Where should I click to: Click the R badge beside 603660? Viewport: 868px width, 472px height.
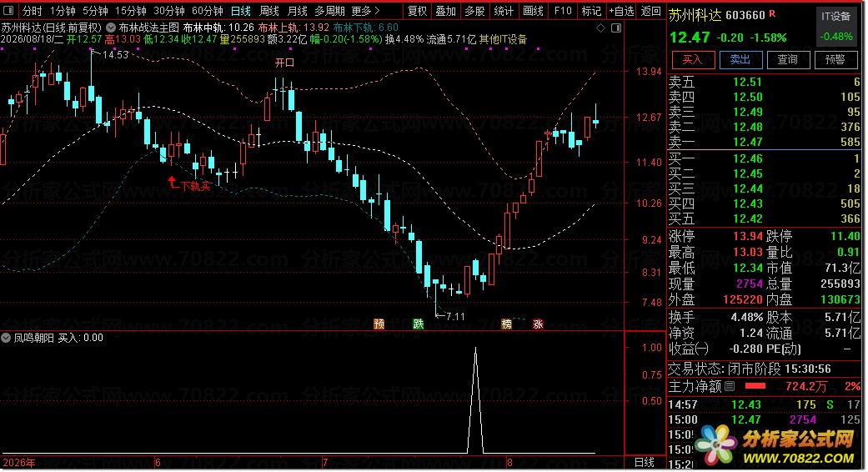tap(772, 13)
